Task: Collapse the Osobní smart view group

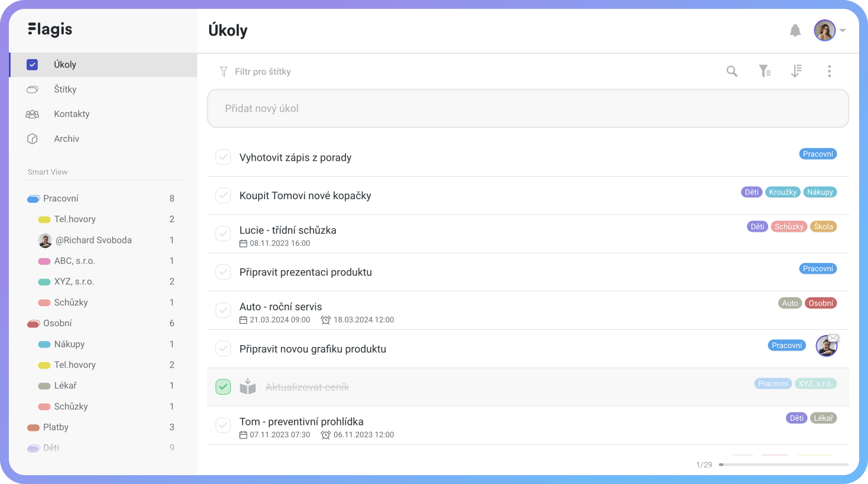Action: pyautogui.click(x=34, y=323)
